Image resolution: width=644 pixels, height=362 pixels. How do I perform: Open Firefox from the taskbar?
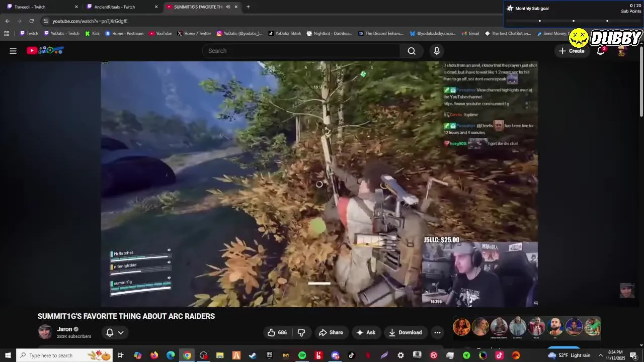[x=154, y=355]
